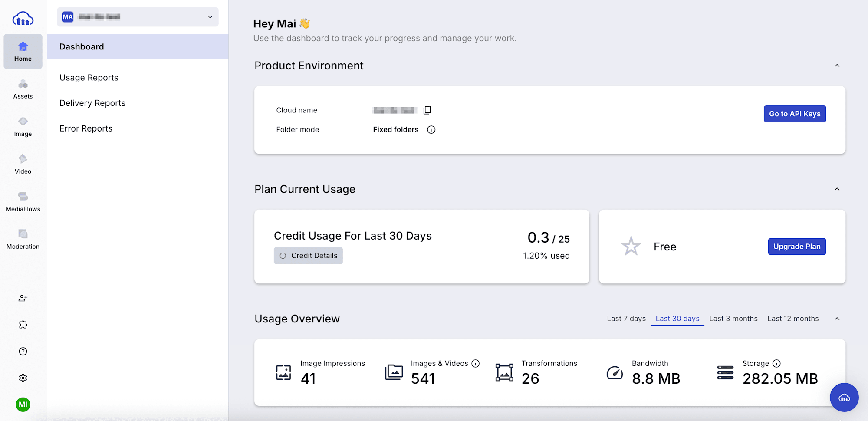Screen dimensions: 868x421
Task: Switch Usage Overview to Last 7 days
Action: [626, 318]
